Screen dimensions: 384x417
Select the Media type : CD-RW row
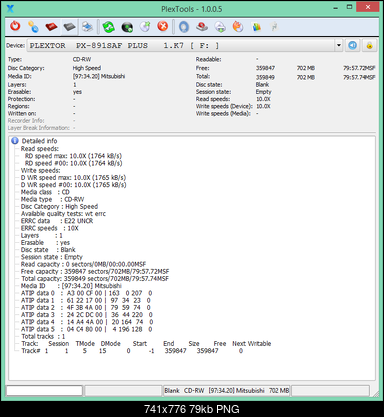(52, 199)
